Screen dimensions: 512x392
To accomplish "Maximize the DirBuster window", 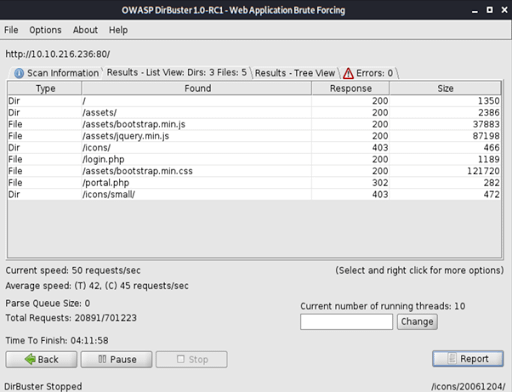I will pyautogui.click(x=489, y=10).
